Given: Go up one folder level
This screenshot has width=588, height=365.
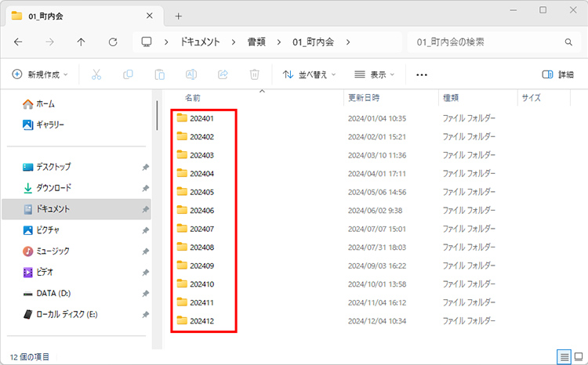Looking at the screenshot, I should coord(81,42).
